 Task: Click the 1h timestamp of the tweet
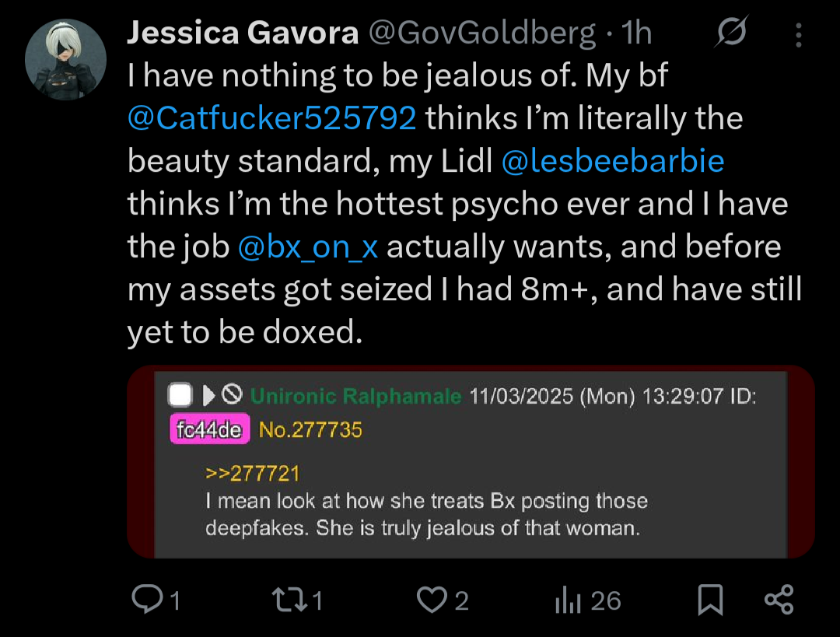(637, 33)
